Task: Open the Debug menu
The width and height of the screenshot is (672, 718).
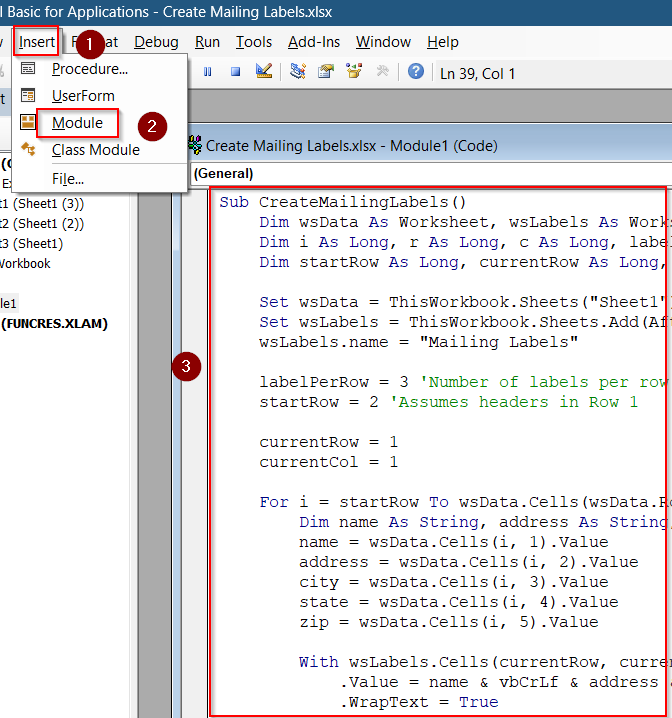Action: pos(156,42)
